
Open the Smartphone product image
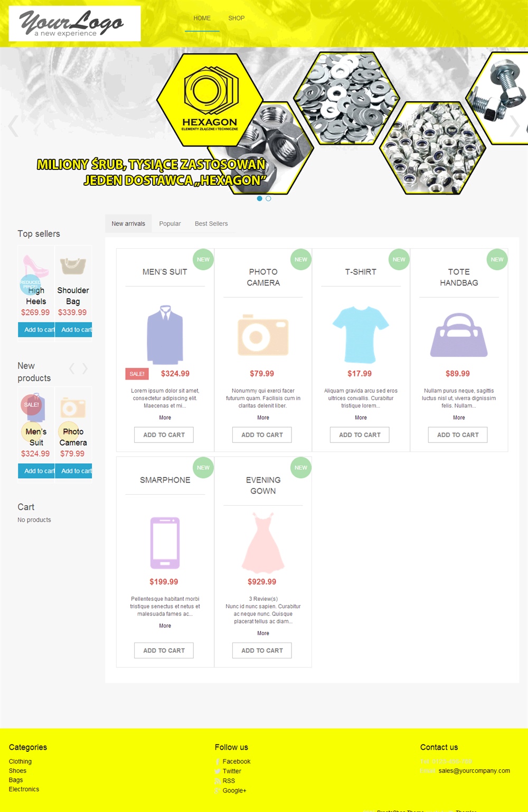point(165,543)
